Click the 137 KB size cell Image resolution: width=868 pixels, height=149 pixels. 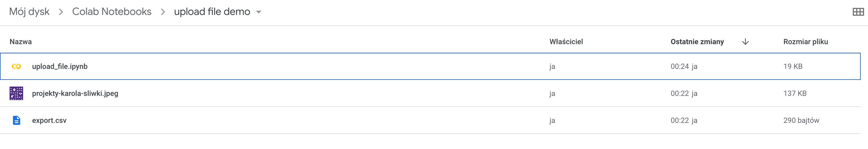pos(795,94)
